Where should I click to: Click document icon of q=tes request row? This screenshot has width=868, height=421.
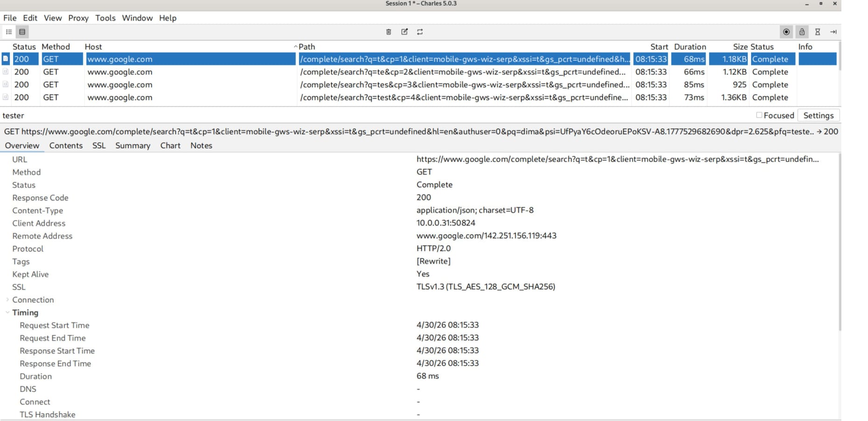(x=6, y=84)
